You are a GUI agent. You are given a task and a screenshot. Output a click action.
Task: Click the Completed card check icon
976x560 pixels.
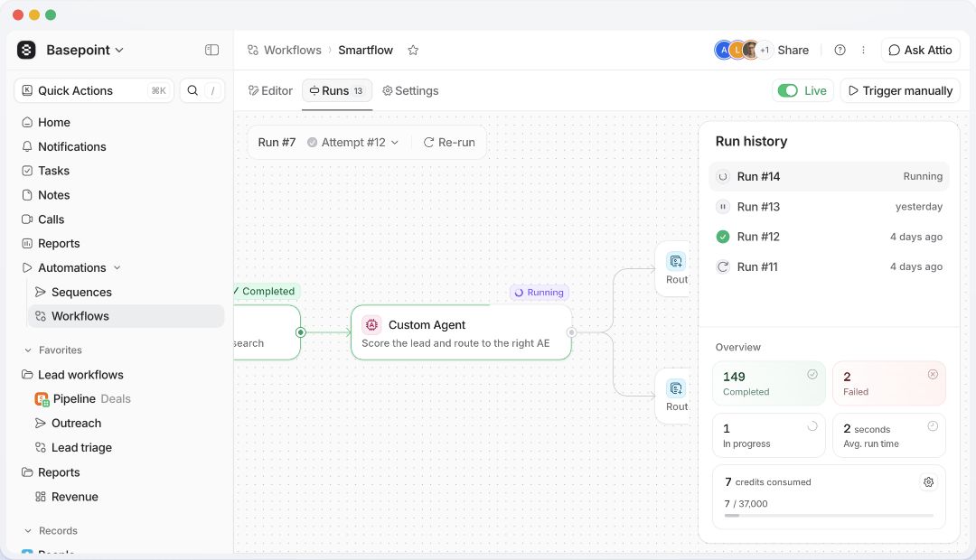812,375
